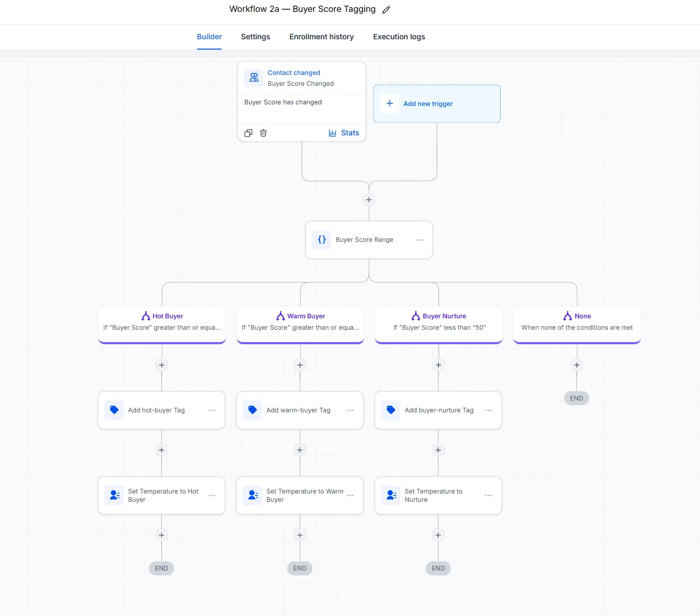The height and width of the screenshot is (616, 700).
Task: Click the plus icon in Add new trigger
Action: coord(390,103)
